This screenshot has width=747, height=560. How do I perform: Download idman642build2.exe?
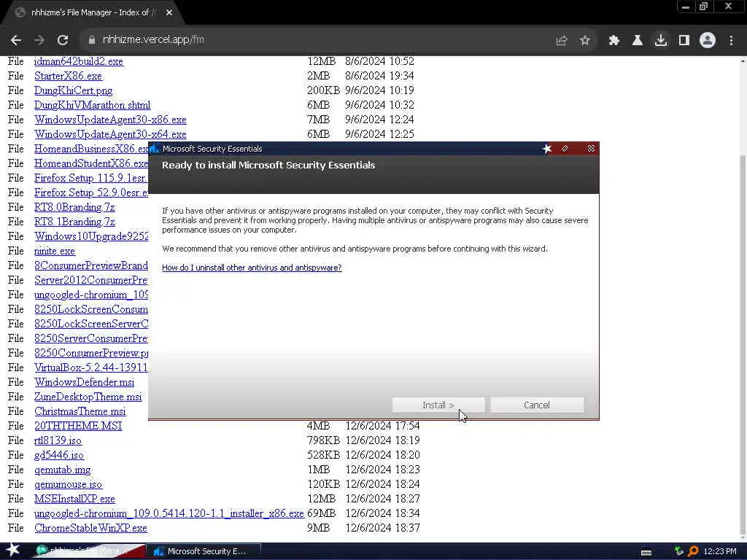tap(79, 61)
